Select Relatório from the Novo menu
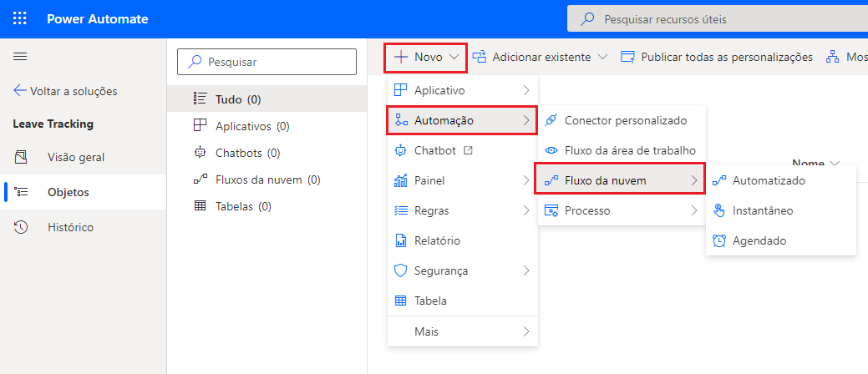The height and width of the screenshot is (374, 868). (x=438, y=240)
